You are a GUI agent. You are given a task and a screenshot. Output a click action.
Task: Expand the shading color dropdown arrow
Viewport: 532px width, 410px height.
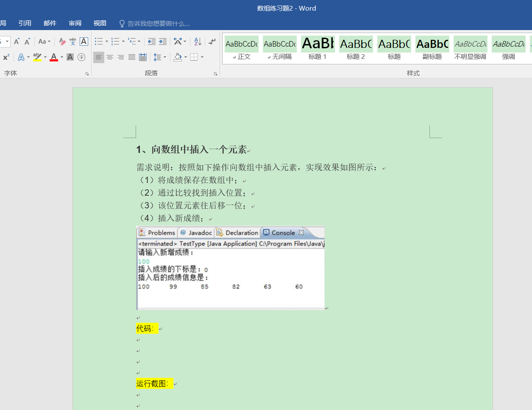185,57
